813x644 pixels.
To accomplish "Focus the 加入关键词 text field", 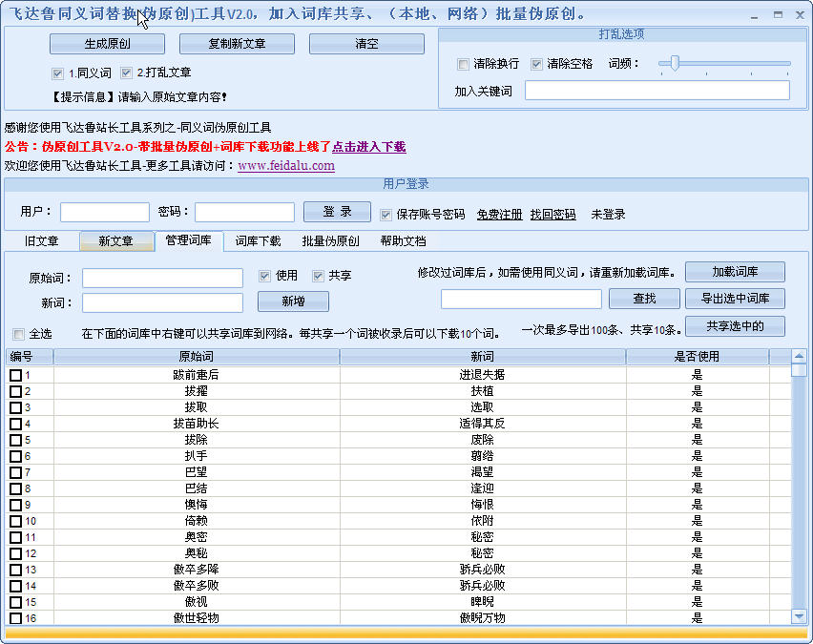I will [657, 91].
